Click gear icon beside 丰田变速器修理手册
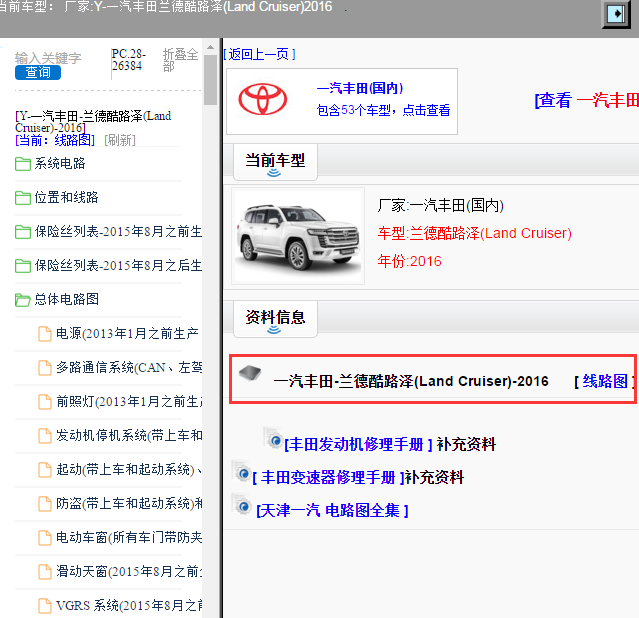Viewport: 639px width, 618px height. point(241,472)
